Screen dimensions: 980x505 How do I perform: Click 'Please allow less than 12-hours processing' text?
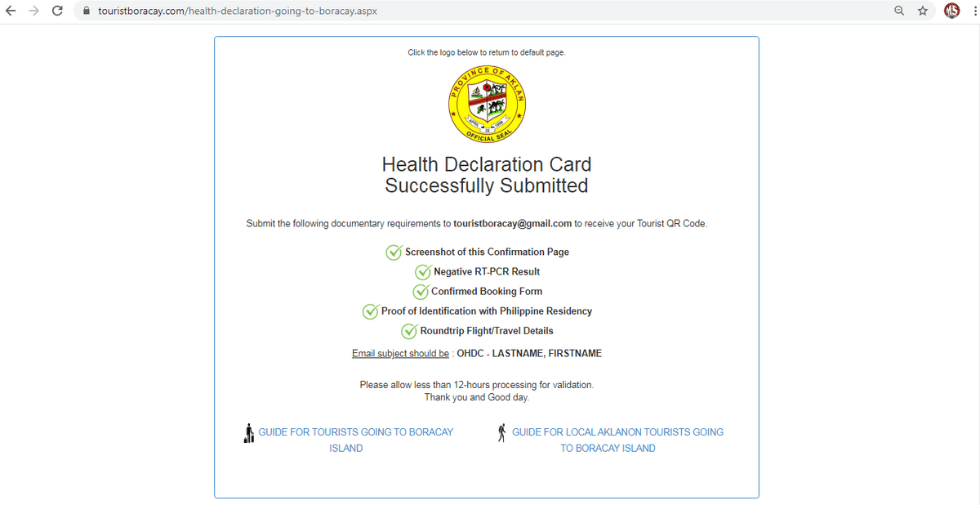point(477,384)
